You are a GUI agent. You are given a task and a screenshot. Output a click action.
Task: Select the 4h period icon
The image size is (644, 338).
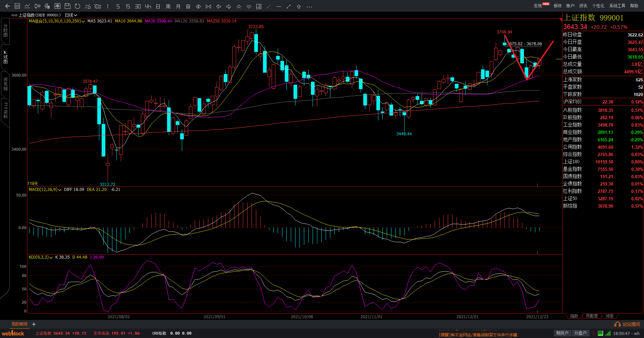(148, 6)
